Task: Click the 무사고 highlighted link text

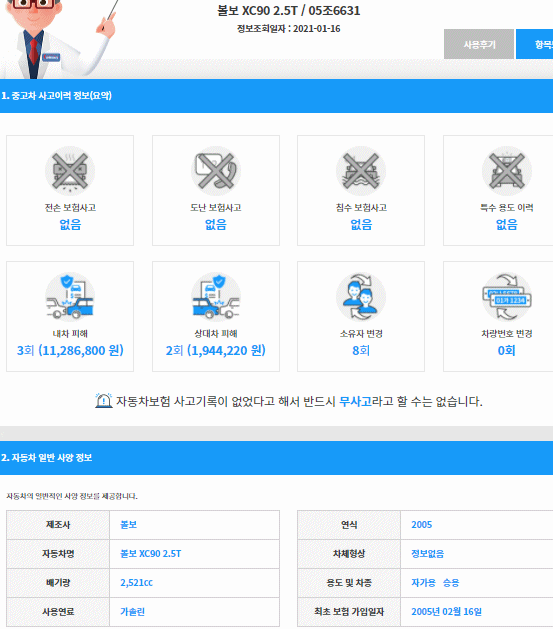Action: pos(355,401)
